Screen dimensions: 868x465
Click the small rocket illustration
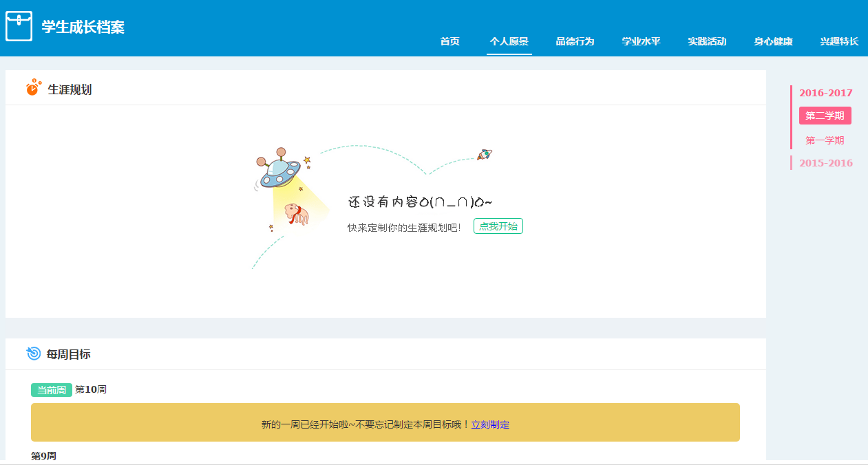485,155
